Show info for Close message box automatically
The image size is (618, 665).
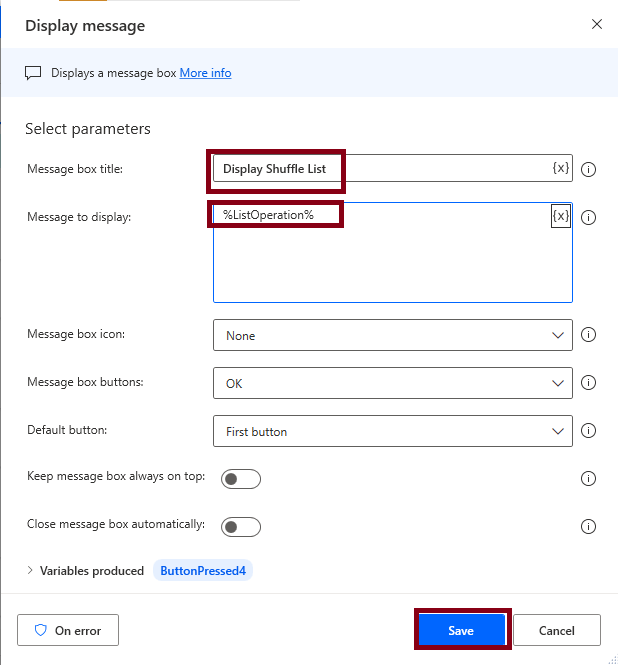coord(589,527)
